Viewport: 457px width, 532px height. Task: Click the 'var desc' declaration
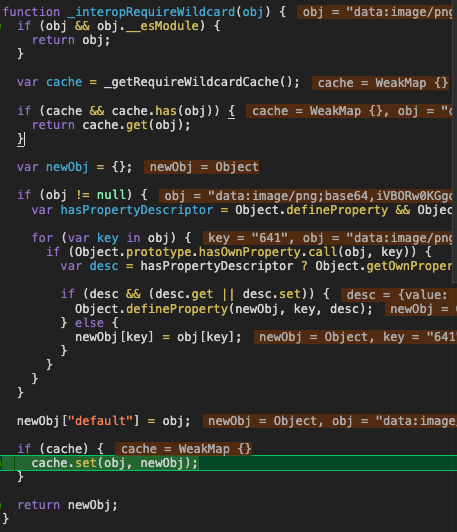click(x=90, y=266)
